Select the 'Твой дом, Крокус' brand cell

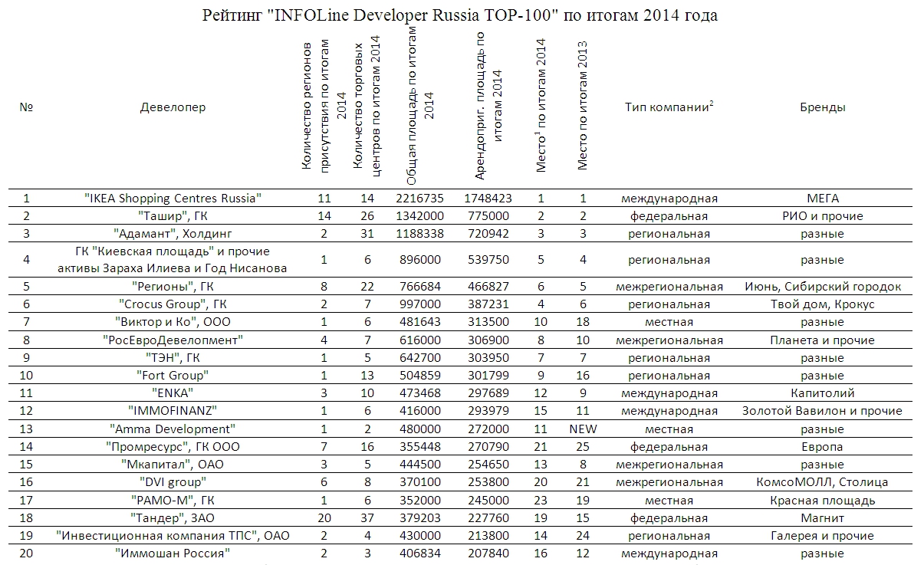tap(823, 304)
